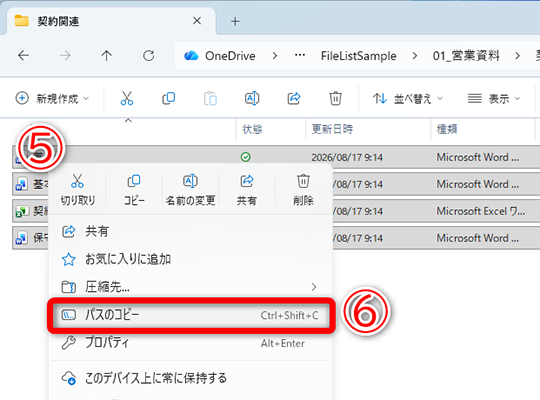Click the toolbar Paste icon
This screenshot has width=540, height=400.
pyautogui.click(x=210, y=99)
